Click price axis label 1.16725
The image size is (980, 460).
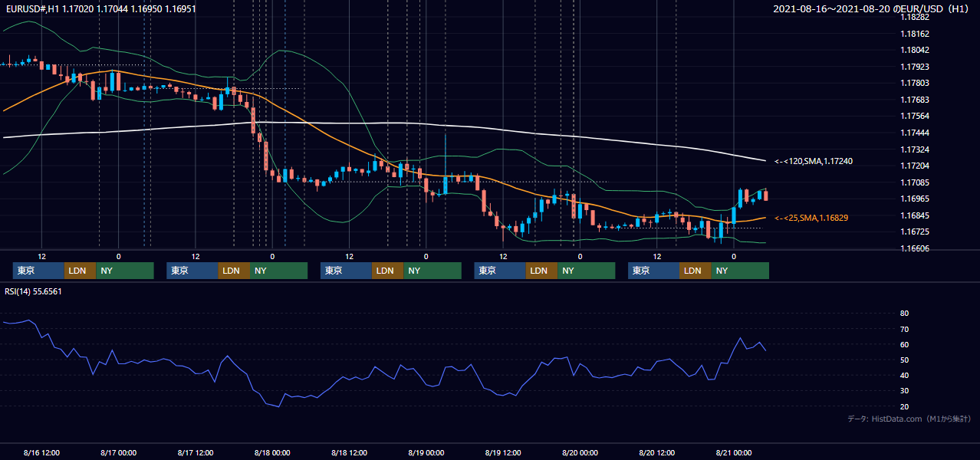click(x=915, y=232)
